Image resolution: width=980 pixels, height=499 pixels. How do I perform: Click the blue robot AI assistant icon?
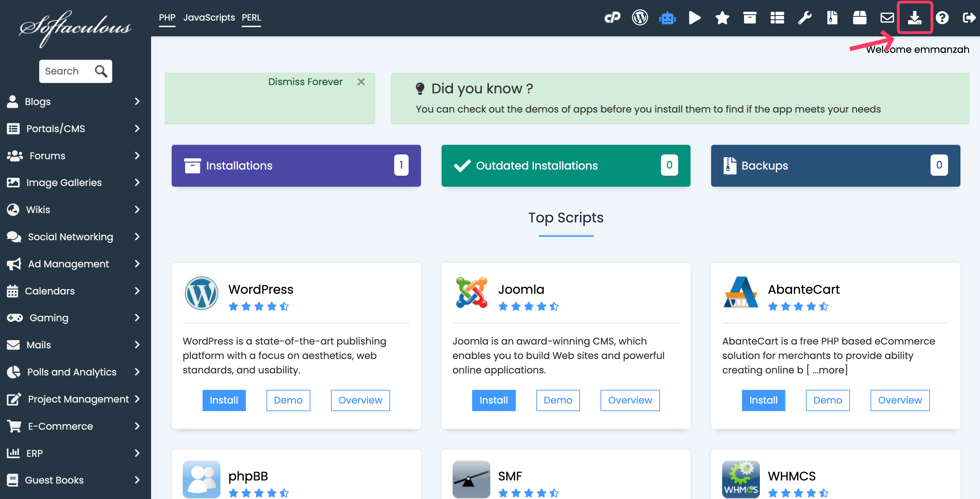tap(667, 18)
